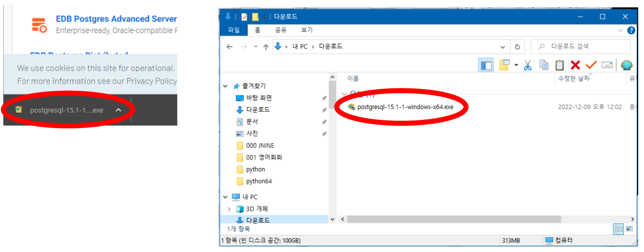Click the folder organize icon in toolbar
The image size is (644, 252).
[x=504, y=65]
